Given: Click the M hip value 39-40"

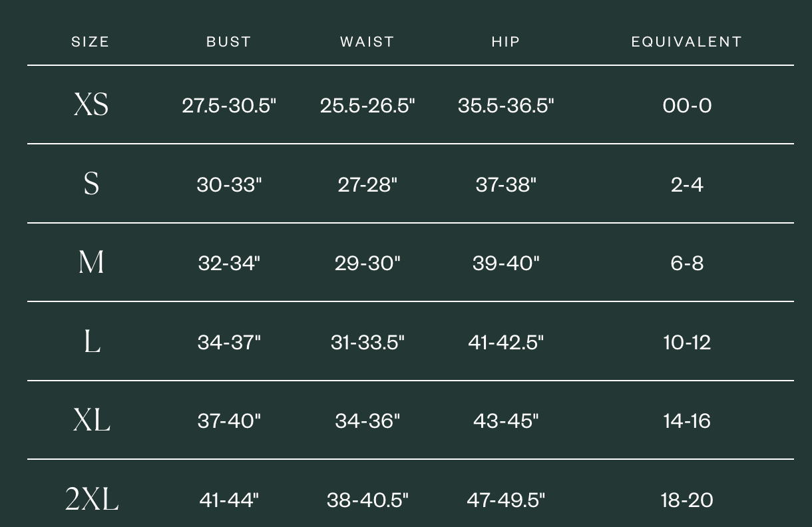Looking at the screenshot, I should pyautogui.click(x=506, y=263).
